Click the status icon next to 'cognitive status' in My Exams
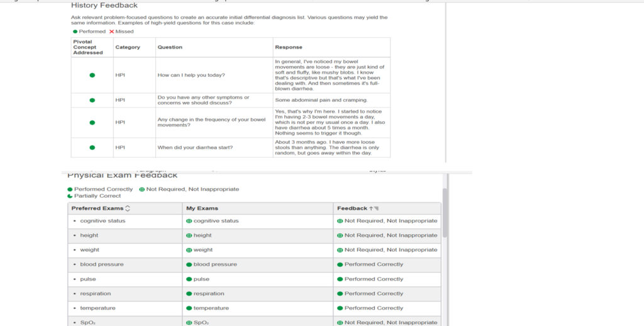The width and height of the screenshot is (644, 326). pos(189,221)
